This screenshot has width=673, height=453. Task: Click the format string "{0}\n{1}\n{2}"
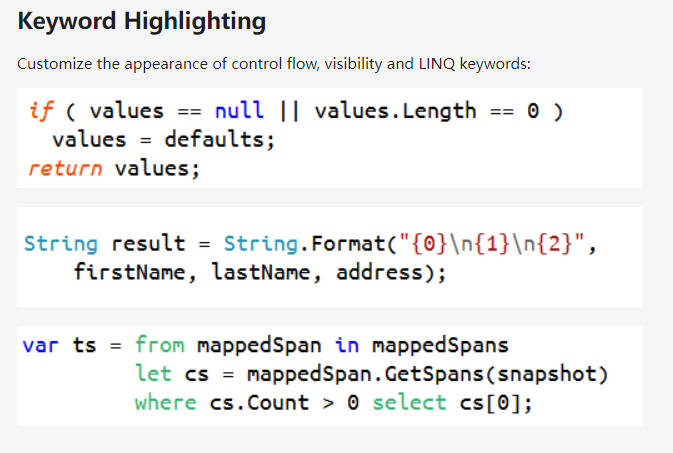pos(491,243)
